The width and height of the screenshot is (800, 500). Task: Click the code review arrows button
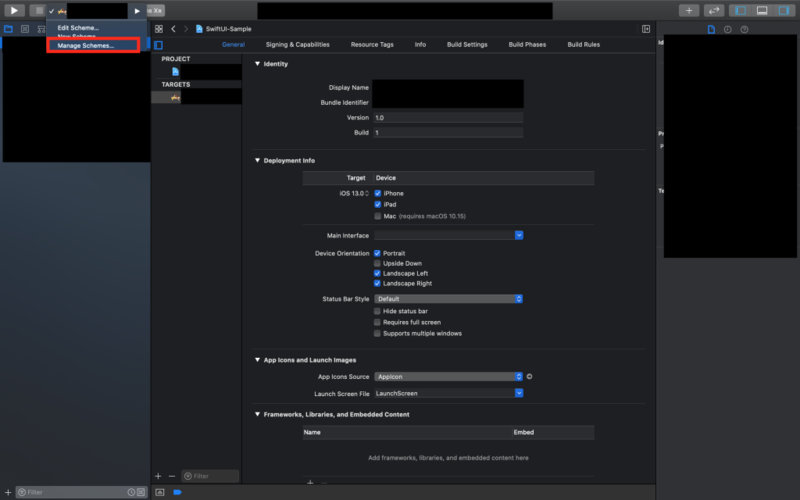714,10
